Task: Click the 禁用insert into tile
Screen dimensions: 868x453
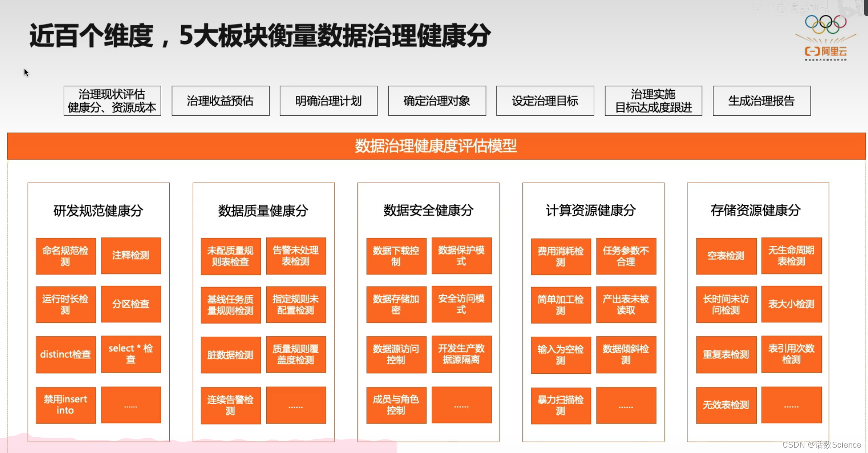Action: (x=66, y=406)
